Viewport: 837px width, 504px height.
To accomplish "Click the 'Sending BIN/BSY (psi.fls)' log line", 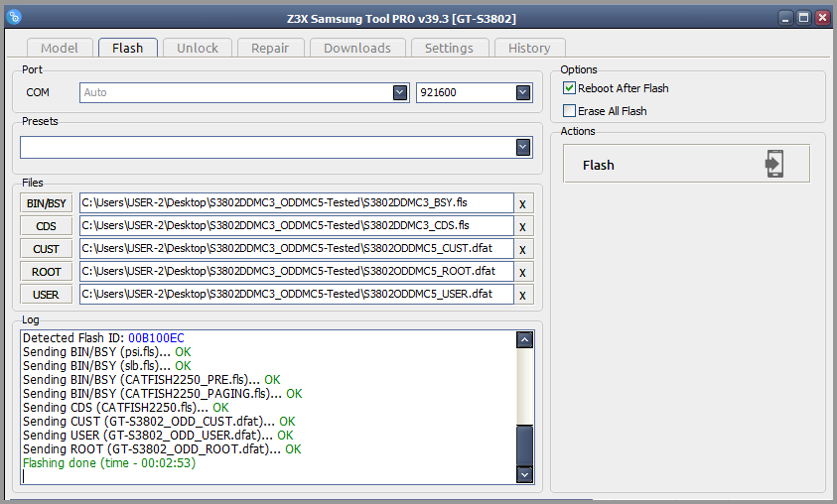I will [x=107, y=352].
